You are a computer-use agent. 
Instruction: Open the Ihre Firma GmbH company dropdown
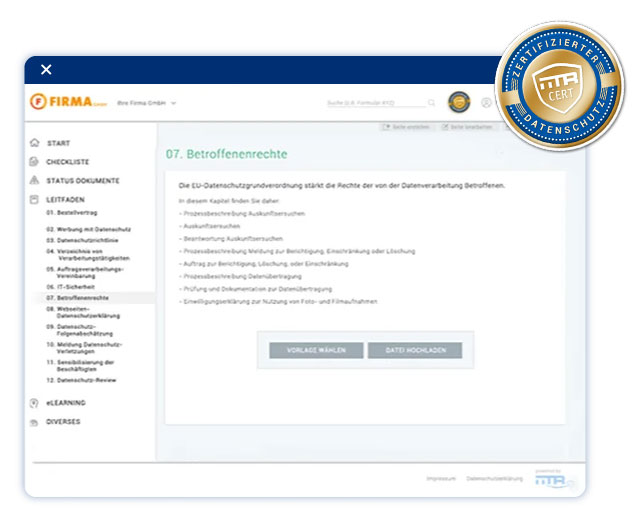tap(147, 103)
